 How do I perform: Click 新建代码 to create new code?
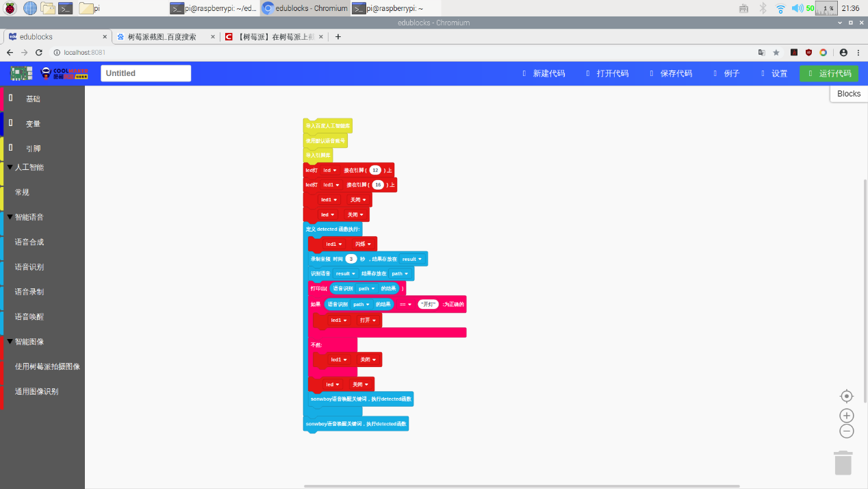(544, 73)
